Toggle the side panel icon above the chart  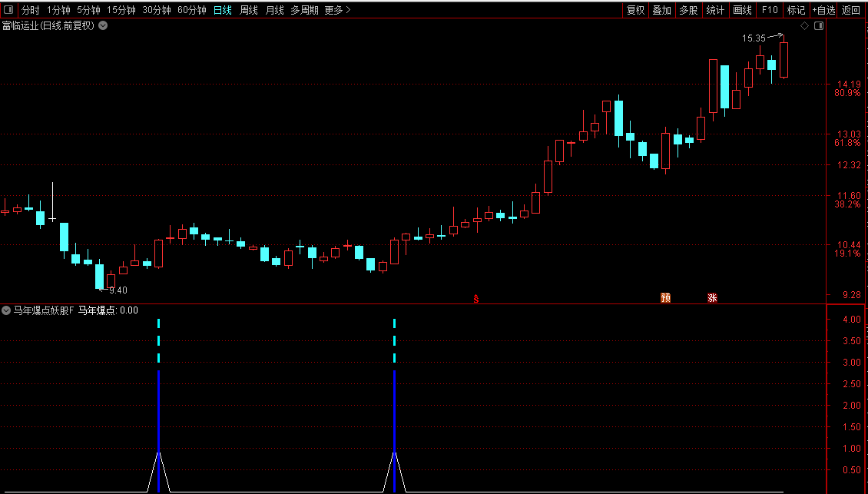[819, 25]
